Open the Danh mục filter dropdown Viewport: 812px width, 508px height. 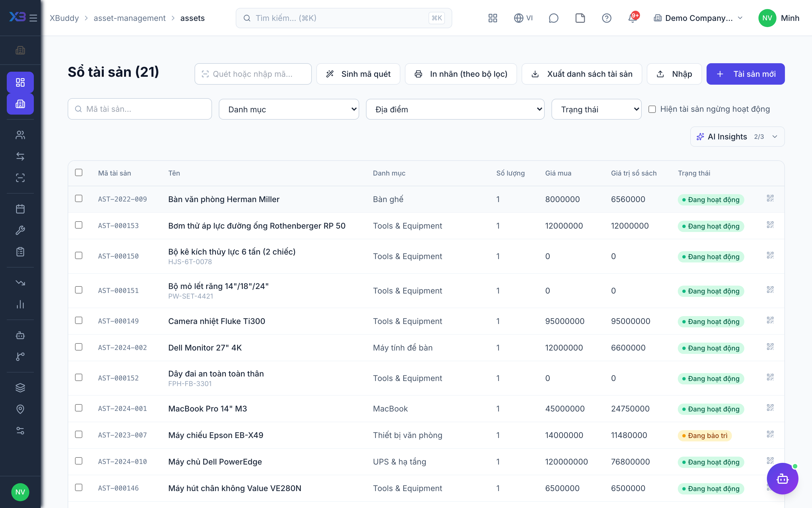pos(289,109)
